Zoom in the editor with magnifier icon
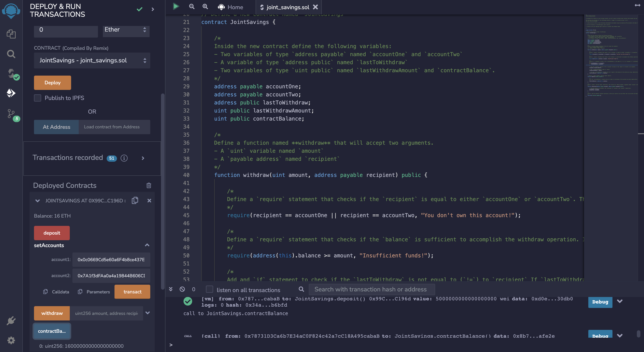 coord(205,7)
